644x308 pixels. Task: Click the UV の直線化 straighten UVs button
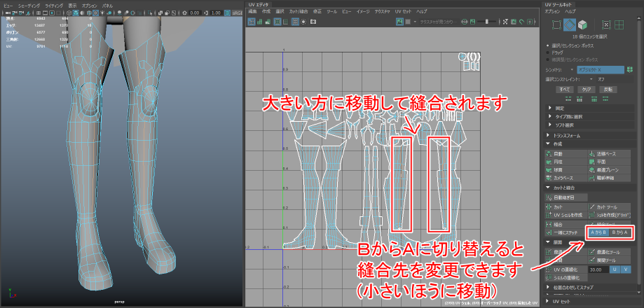click(566, 269)
